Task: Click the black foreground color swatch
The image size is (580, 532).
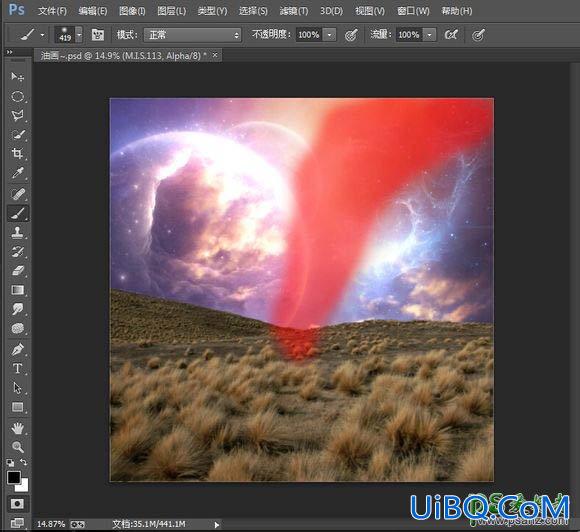Action: [13, 477]
